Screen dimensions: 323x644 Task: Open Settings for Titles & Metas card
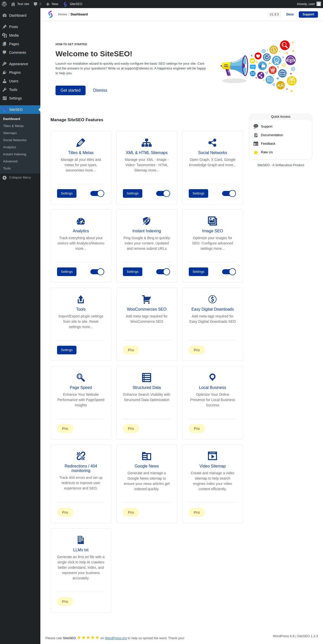tap(67, 193)
